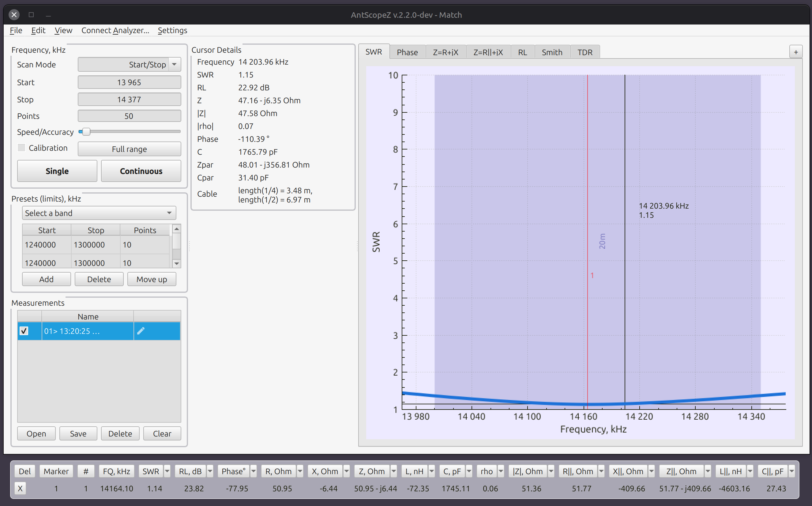Image resolution: width=812 pixels, height=506 pixels.
Task: Switch to the Z=R||+jX tab
Action: click(488, 52)
